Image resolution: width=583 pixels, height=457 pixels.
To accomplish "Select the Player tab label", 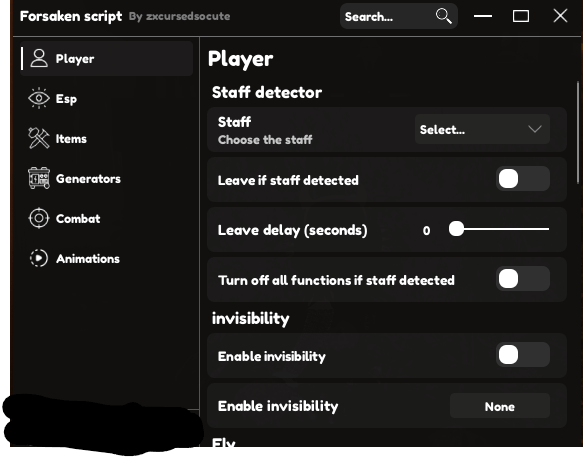I will 75,59.
